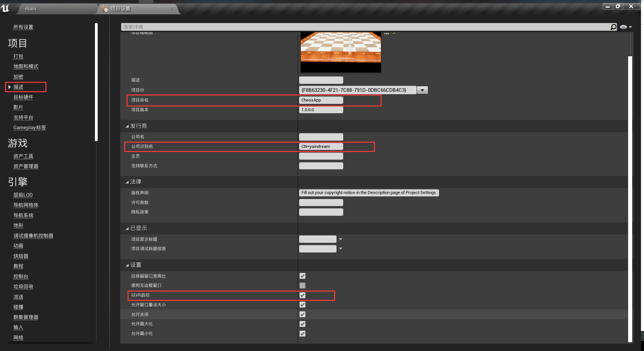Click the 项目命名 field containing ChessApp
Image resolution: width=644 pixels, height=351 pixels.
point(321,100)
